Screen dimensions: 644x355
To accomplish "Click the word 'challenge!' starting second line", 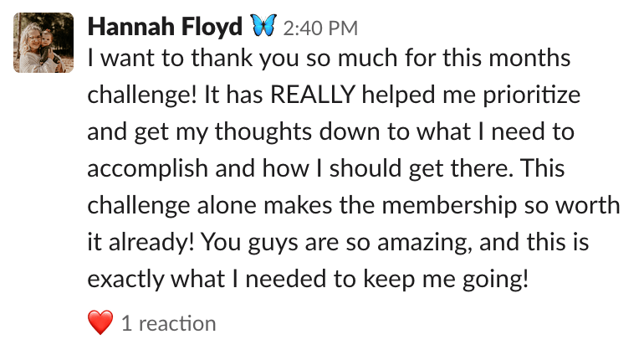I will click(x=142, y=95).
